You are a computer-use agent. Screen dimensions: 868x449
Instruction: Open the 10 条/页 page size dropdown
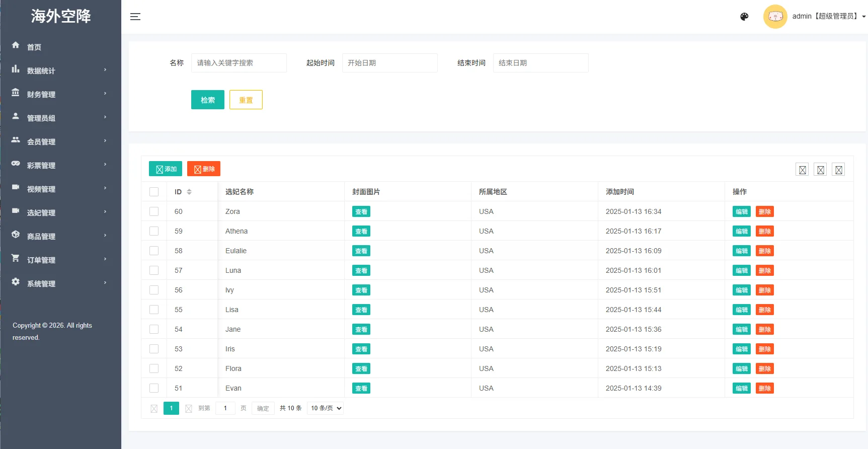click(x=326, y=408)
